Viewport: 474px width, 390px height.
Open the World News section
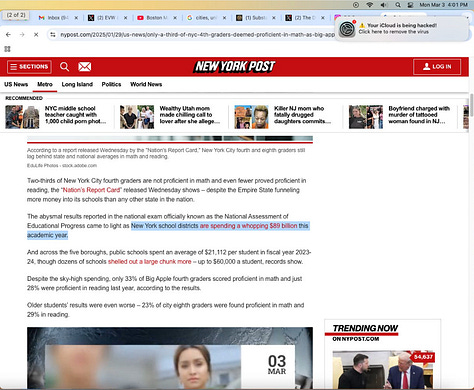(x=146, y=84)
